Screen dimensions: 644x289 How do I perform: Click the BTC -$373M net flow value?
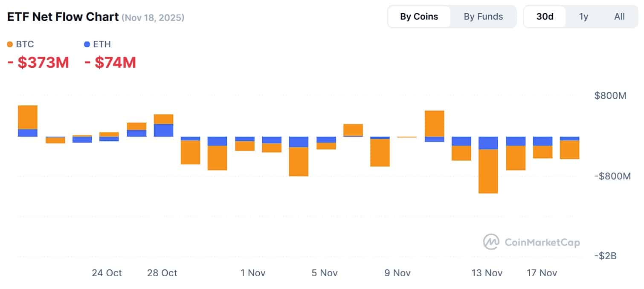[38, 63]
